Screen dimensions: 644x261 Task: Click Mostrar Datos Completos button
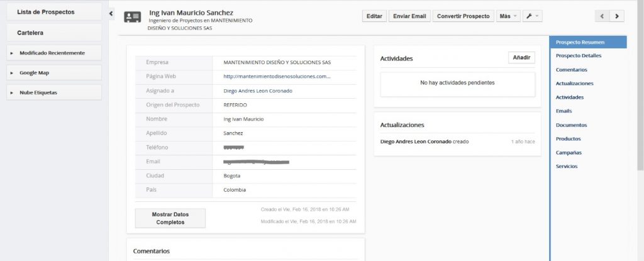pyautogui.click(x=170, y=218)
